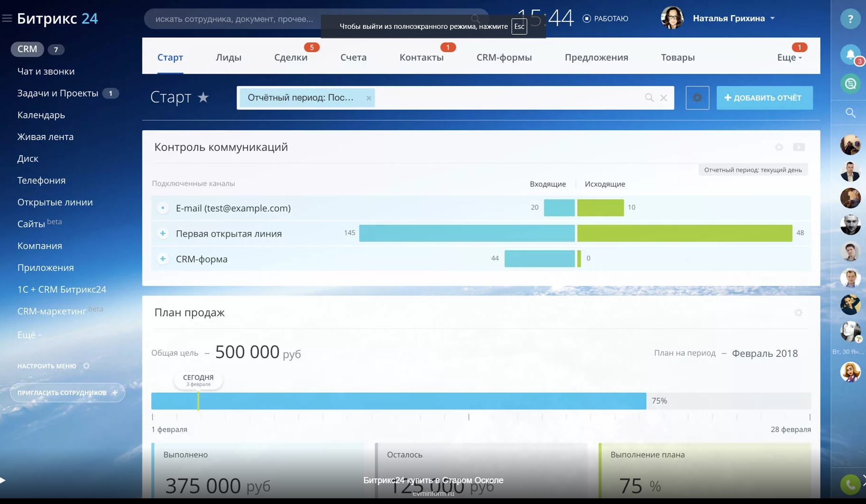Switch to the Лиды tab

pos(229,57)
